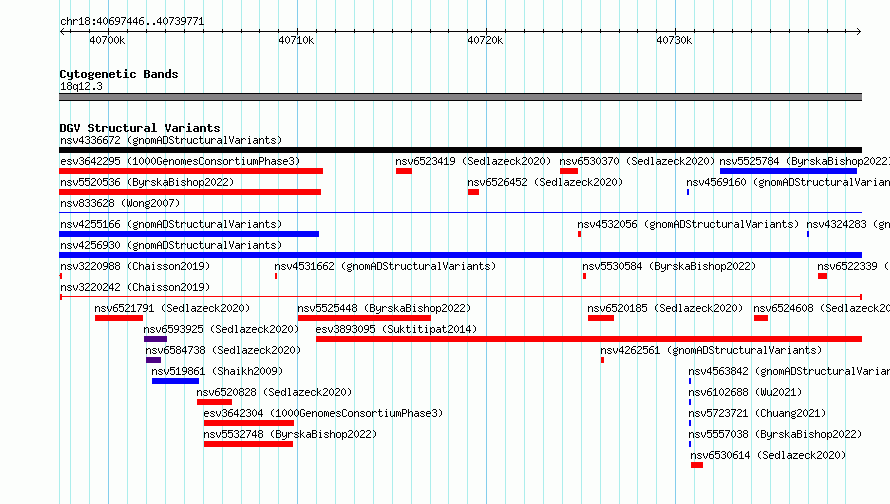
Task: Click nsv4255166 gnomADStructuralVariants label
Action: [171, 224]
